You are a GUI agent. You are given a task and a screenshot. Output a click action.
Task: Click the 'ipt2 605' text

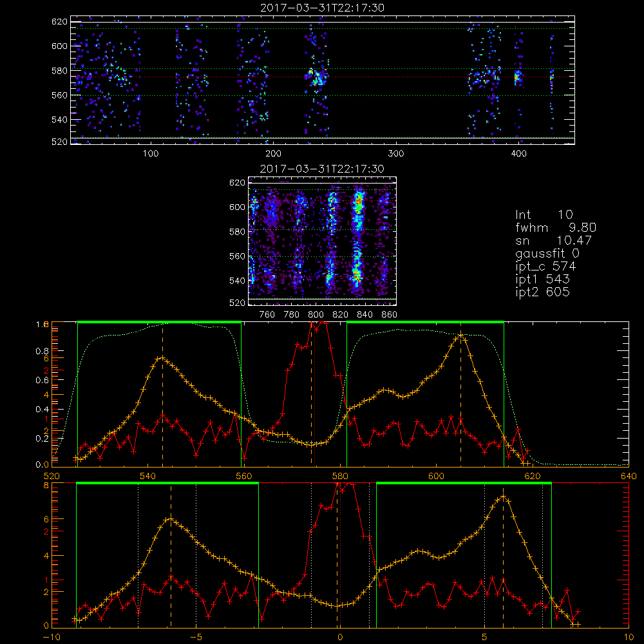pos(542,292)
